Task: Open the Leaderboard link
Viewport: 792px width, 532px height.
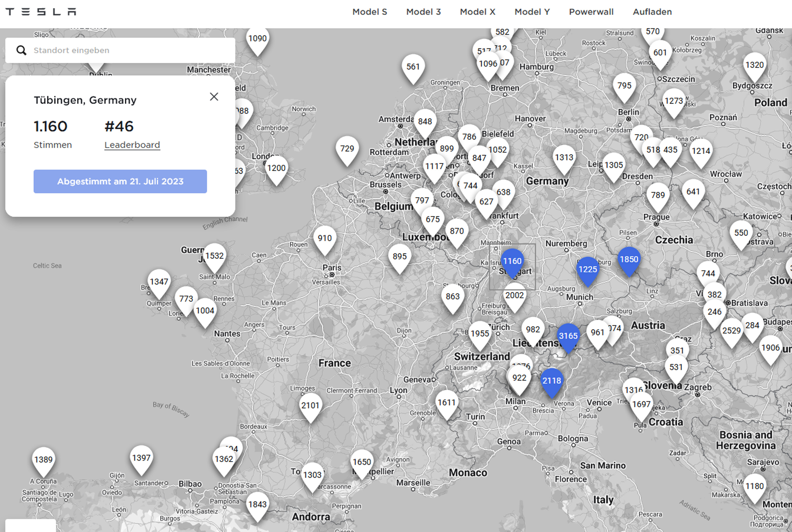Action: pos(132,145)
